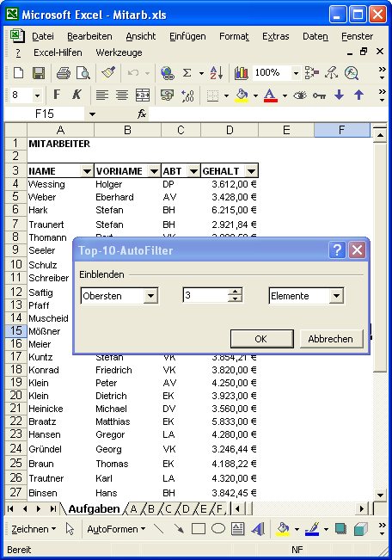Viewport: 392px width, 560px height.
Task: Open the ABT filter dropdown
Action: click(x=193, y=171)
